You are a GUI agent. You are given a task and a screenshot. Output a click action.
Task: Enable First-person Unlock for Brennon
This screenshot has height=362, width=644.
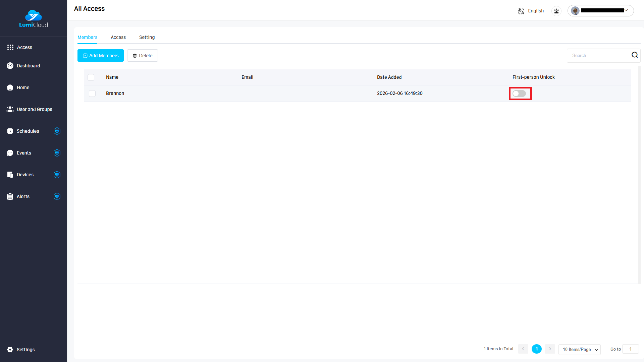[x=519, y=94]
